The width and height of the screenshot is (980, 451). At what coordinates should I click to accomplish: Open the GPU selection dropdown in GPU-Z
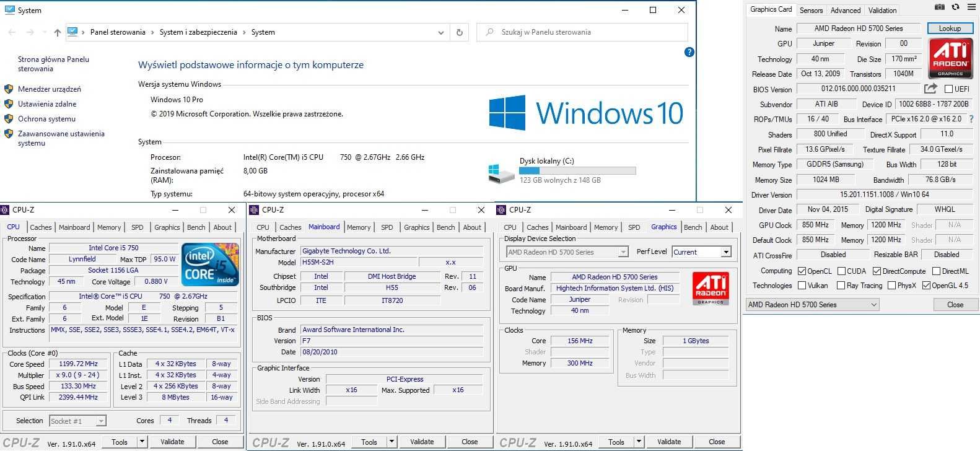[813, 305]
